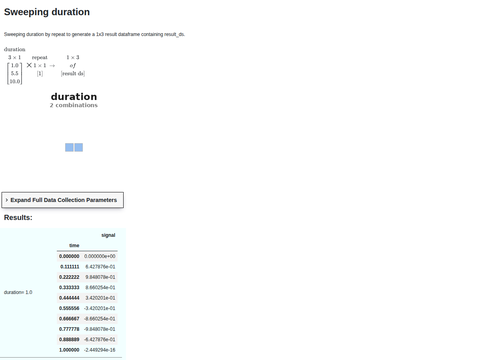This screenshot has width=480, height=360.
Task: Click signal value 3.420201e-01
Action: [x=100, y=298]
